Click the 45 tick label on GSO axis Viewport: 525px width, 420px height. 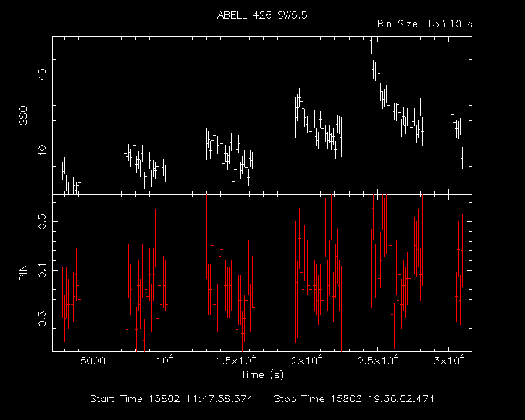(43, 75)
